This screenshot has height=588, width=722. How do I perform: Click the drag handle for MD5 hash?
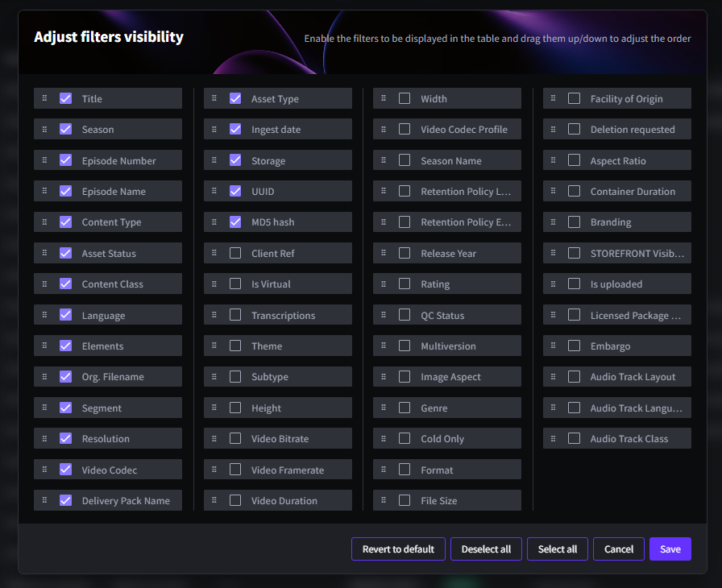click(214, 222)
